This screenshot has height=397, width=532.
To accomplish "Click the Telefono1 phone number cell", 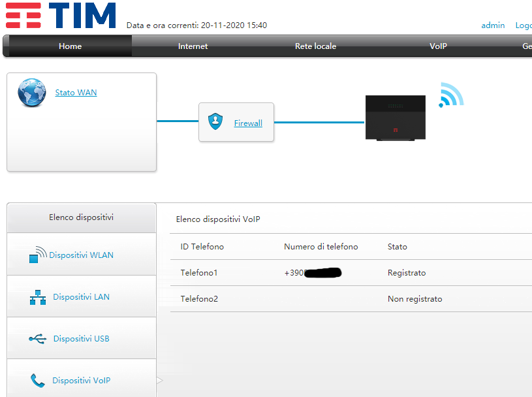I will tap(313, 273).
